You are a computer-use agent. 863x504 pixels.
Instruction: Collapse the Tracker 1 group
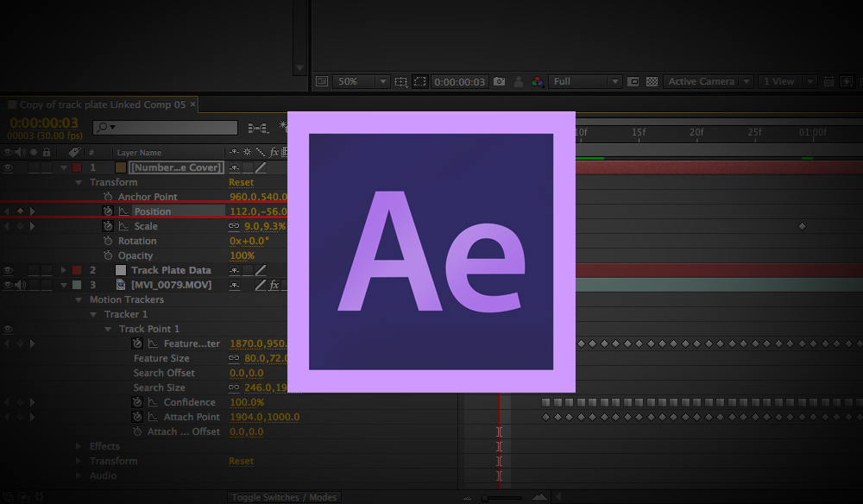93,314
